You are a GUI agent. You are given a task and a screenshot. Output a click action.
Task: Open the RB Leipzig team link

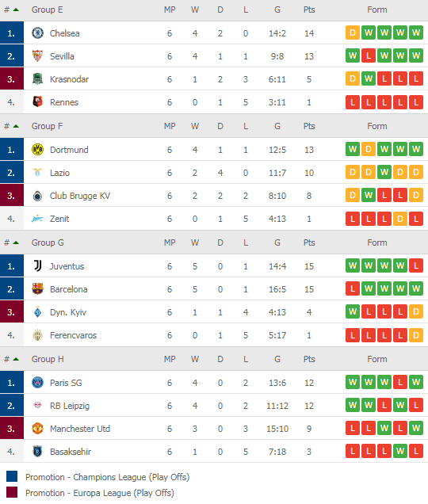tap(70, 406)
